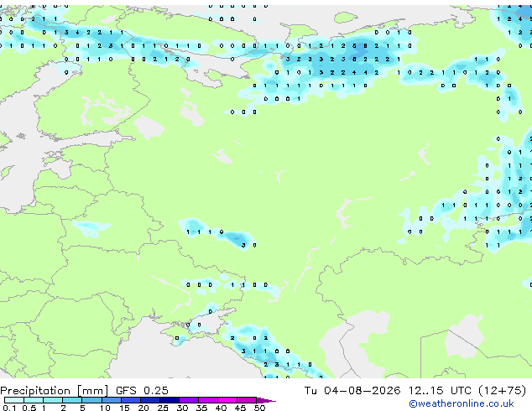
Task: Select the 25–30 mm dark blue swatch
Action: [170, 400]
